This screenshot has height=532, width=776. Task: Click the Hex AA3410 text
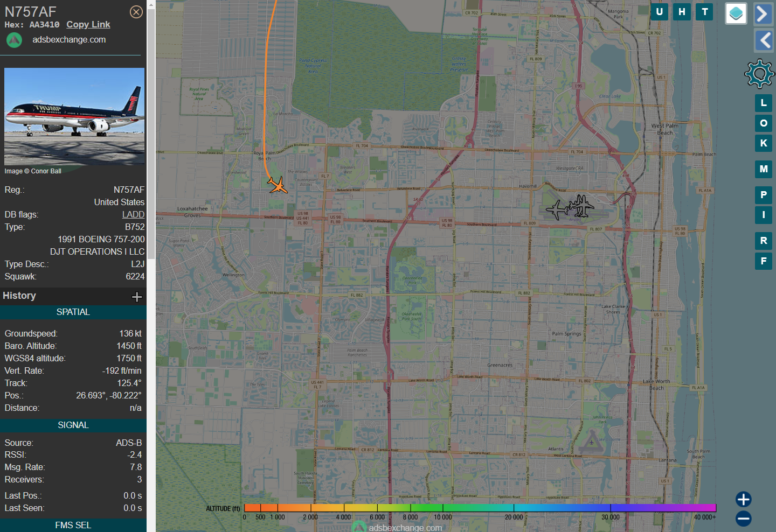[32, 25]
